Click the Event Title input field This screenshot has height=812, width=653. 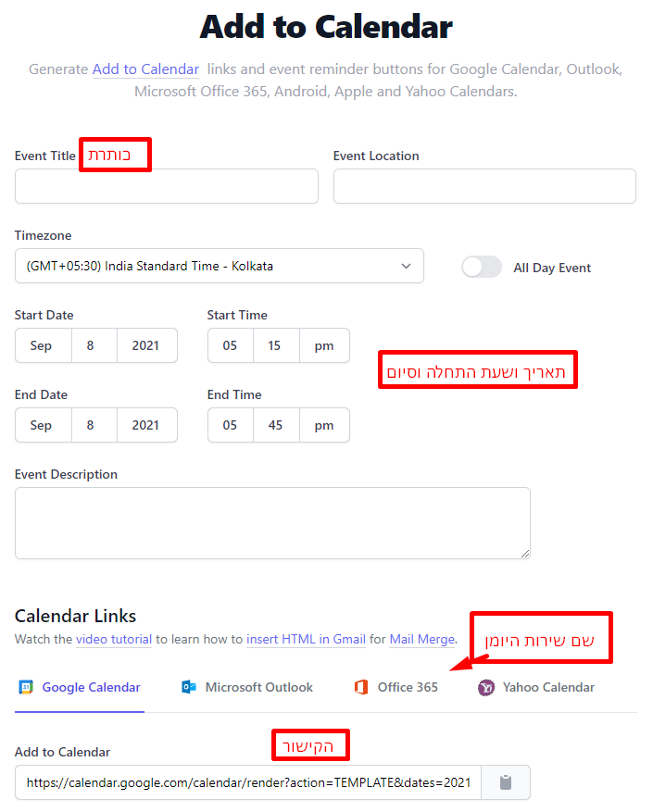point(167,186)
